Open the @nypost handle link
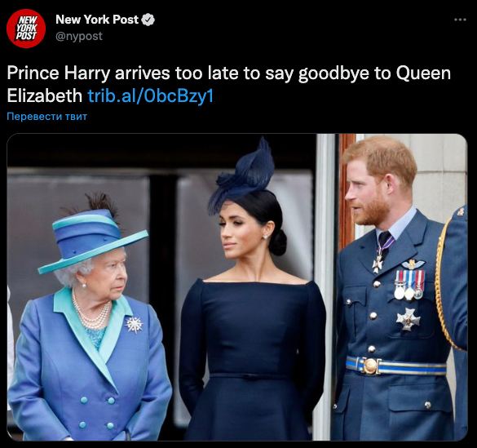This screenshot has width=477, height=448. (x=79, y=36)
